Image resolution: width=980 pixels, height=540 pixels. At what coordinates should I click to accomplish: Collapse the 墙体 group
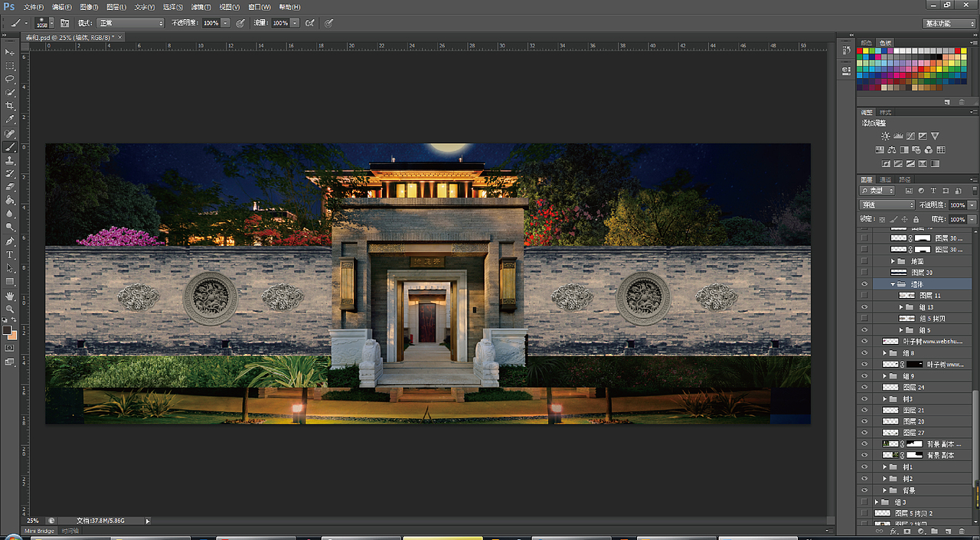pos(893,284)
